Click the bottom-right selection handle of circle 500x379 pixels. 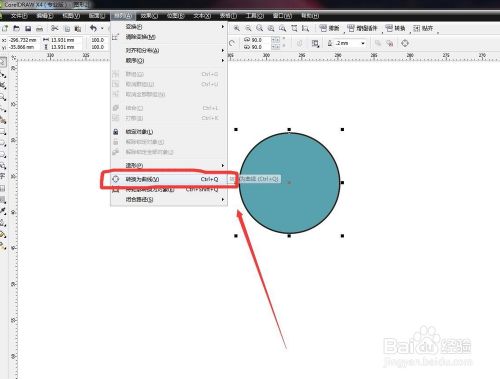(342, 236)
